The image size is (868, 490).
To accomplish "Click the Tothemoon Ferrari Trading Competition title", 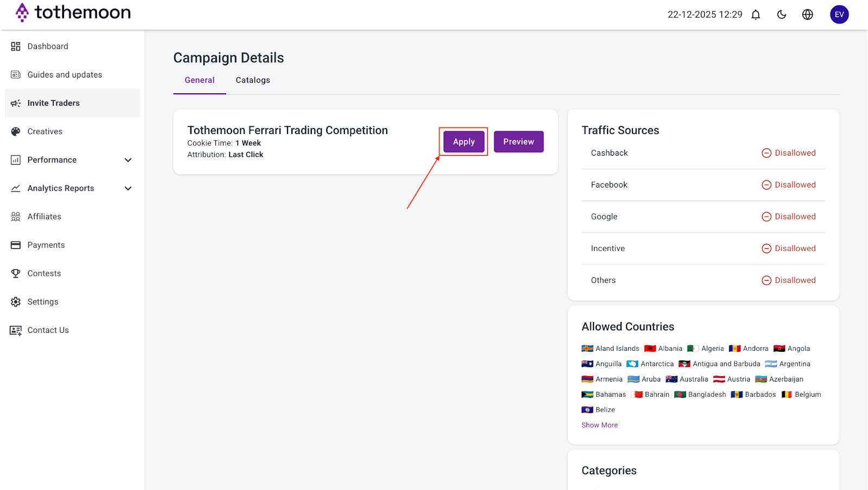I will click(288, 130).
